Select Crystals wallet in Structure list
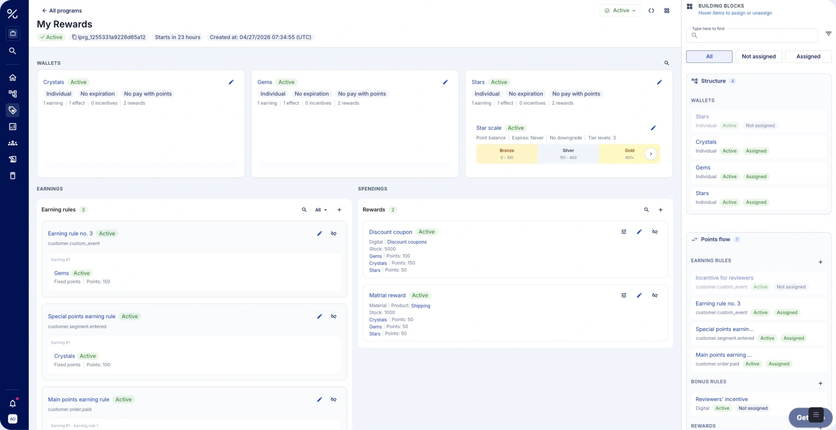Screen dimensions: 836x430 pos(758,147)
